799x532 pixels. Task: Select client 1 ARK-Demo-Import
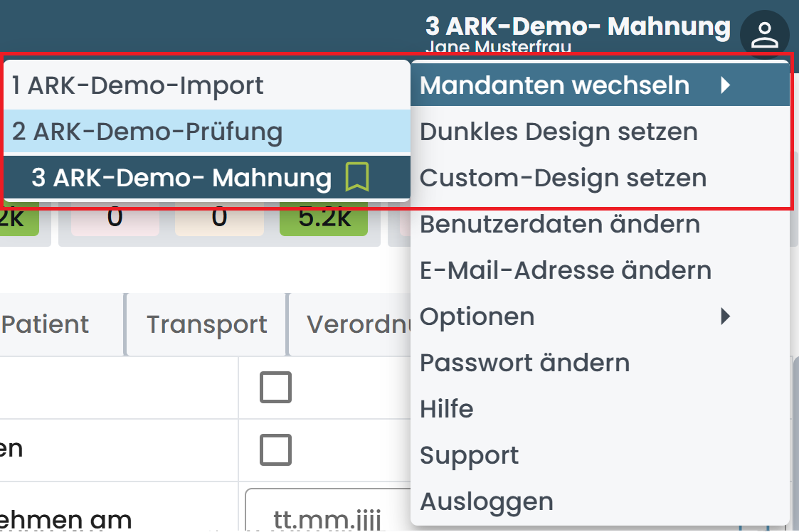(x=137, y=85)
